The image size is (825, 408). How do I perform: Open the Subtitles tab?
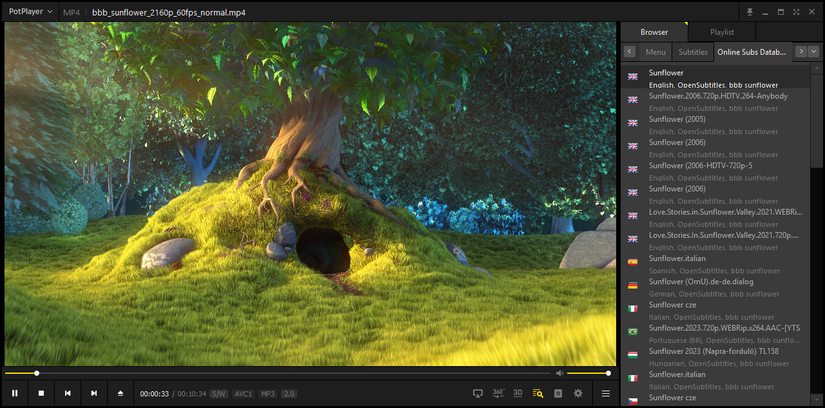[x=693, y=52]
